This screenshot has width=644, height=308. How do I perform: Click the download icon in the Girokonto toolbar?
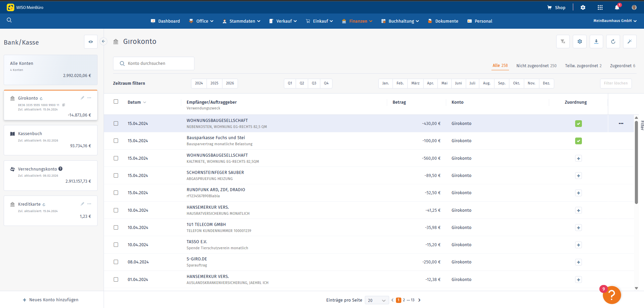click(x=596, y=42)
